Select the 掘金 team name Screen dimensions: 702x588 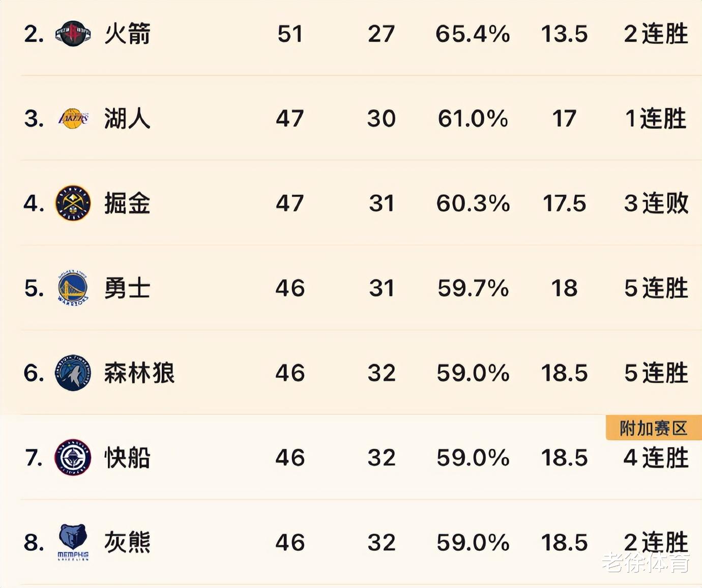(127, 203)
